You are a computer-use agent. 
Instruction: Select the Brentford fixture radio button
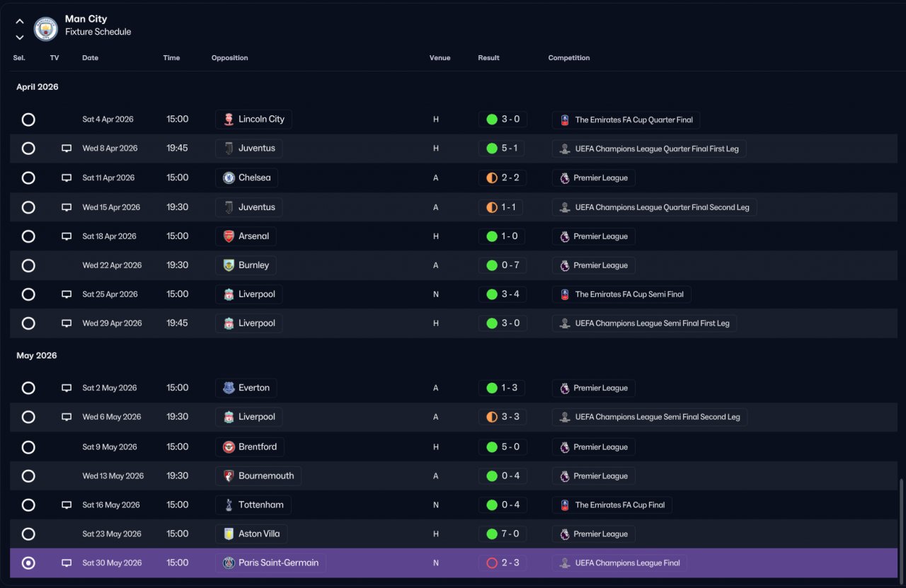[28, 447]
